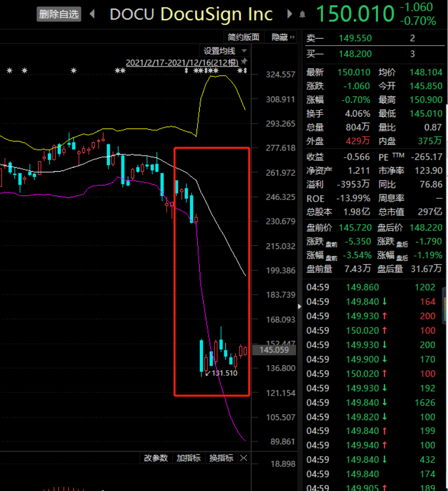
Task: Click the 外盘 value 429万
Action: click(358, 141)
